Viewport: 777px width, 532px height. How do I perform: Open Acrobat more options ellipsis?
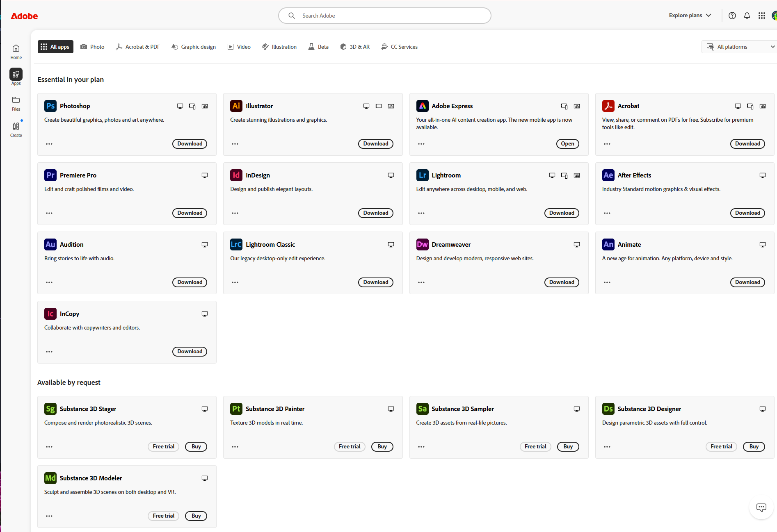[607, 144]
